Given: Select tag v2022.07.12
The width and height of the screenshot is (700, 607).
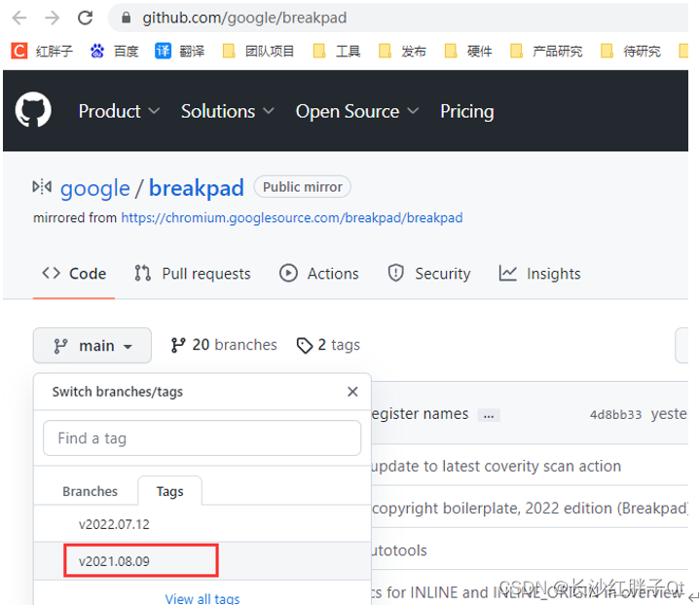Looking at the screenshot, I should (203, 524).
